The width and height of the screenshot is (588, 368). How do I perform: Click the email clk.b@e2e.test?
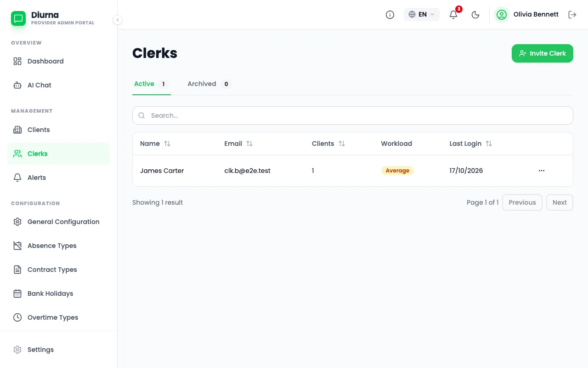pos(247,171)
